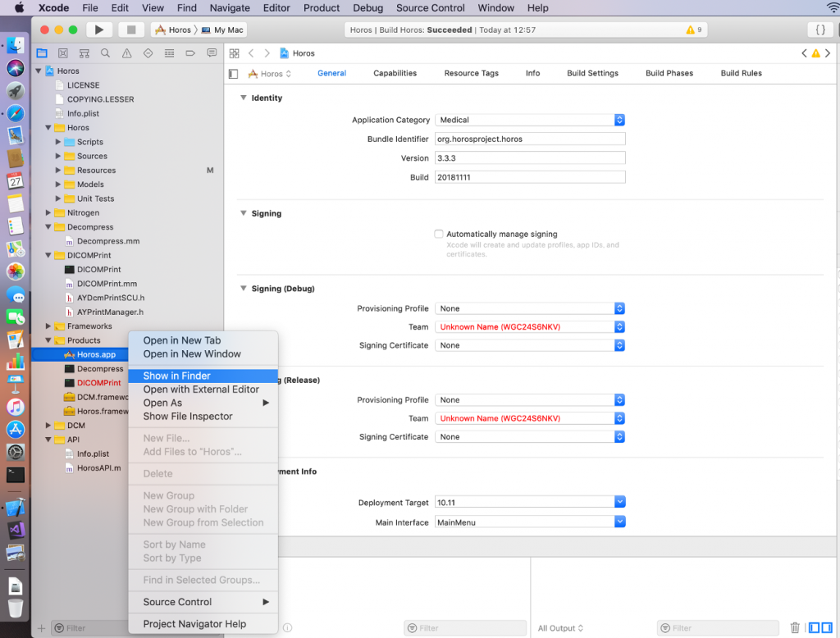
Task: Open the Debug navigator
Action: pyautogui.click(x=169, y=53)
